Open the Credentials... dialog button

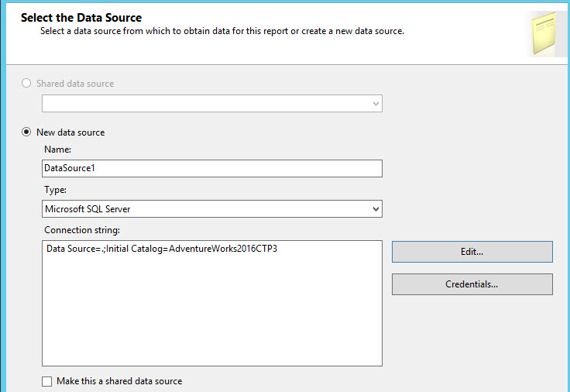pos(472,284)
